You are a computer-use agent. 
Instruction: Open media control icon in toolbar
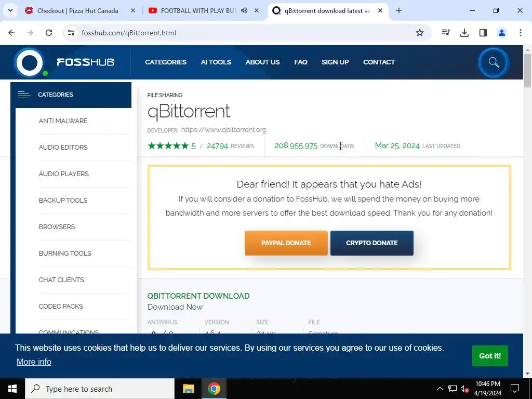pyautogui.click(x=446, y=33)
